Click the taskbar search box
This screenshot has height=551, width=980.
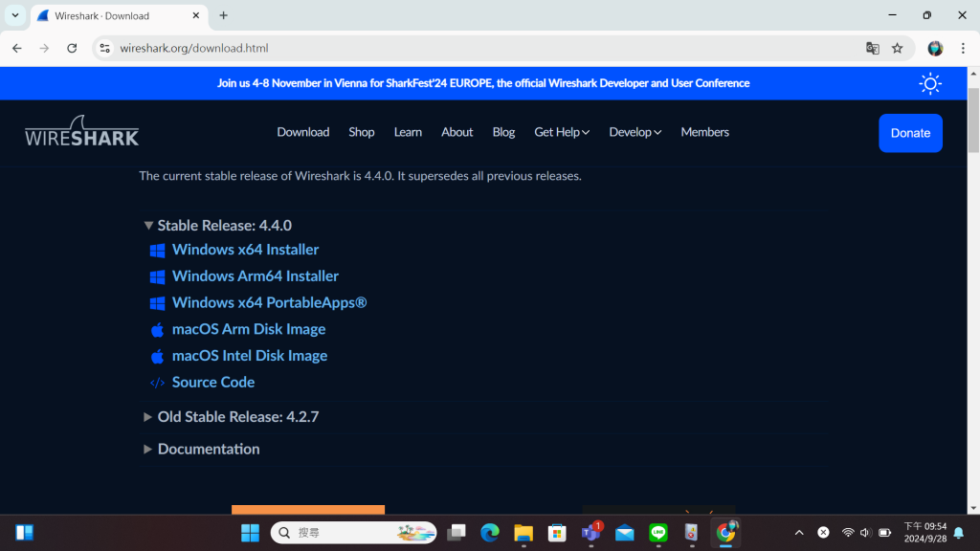pos(354,533)
